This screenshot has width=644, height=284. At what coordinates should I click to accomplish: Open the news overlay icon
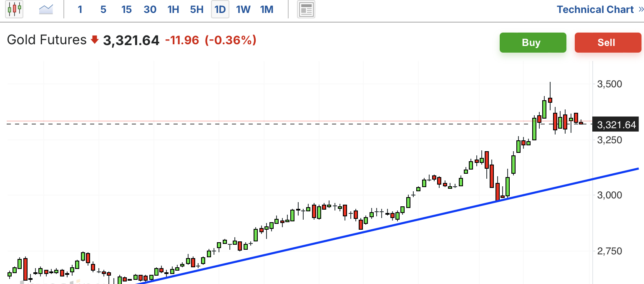click(x=306, y=9)
